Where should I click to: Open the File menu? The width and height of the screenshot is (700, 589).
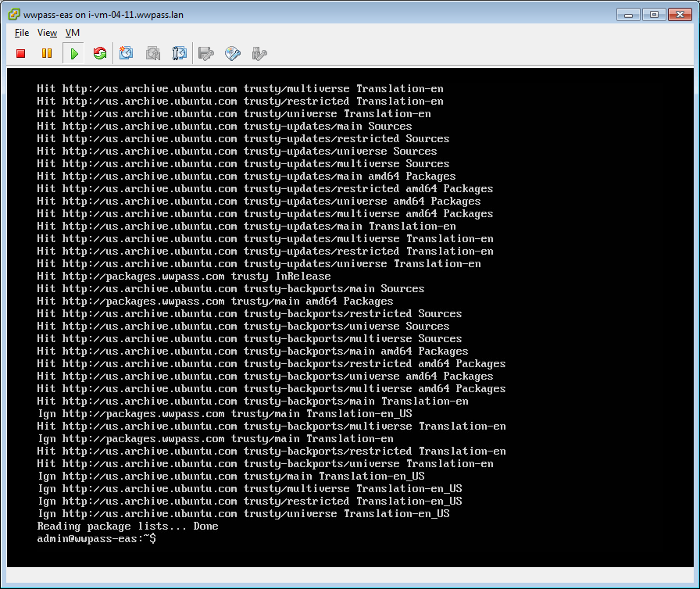click(21, 33)
